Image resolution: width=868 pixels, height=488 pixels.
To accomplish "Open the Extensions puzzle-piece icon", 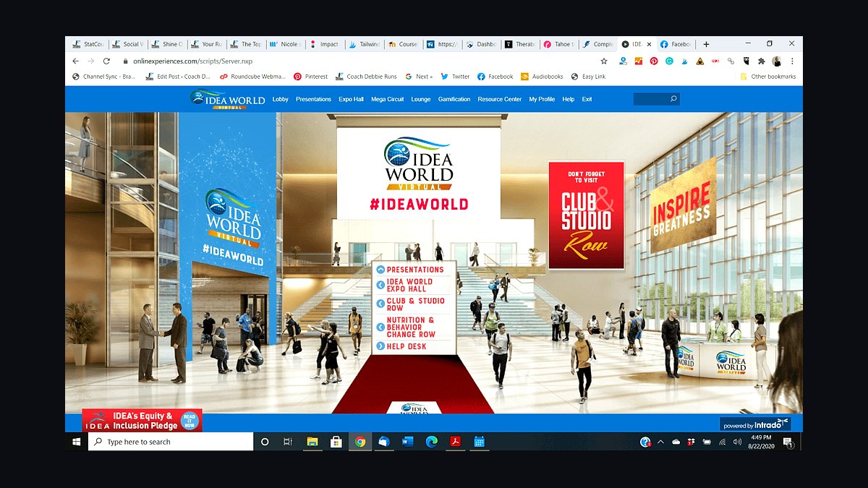I will (761, 61).
